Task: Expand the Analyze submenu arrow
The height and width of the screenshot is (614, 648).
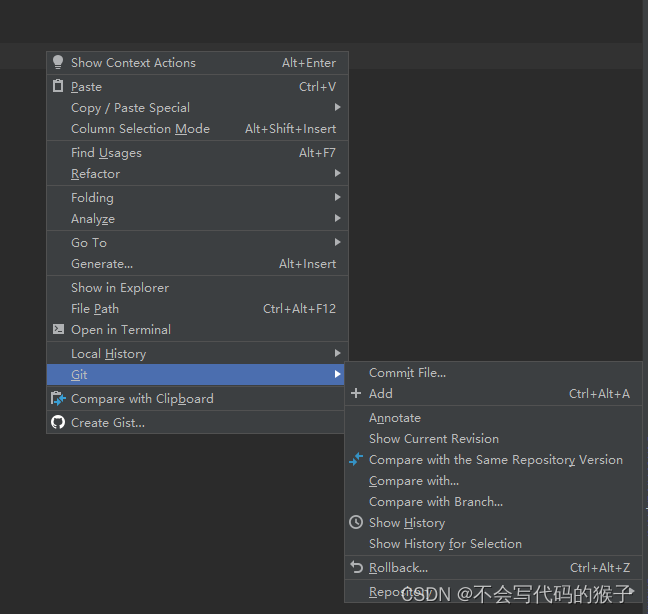Action: pyautogui.click(x=338, y=218)
